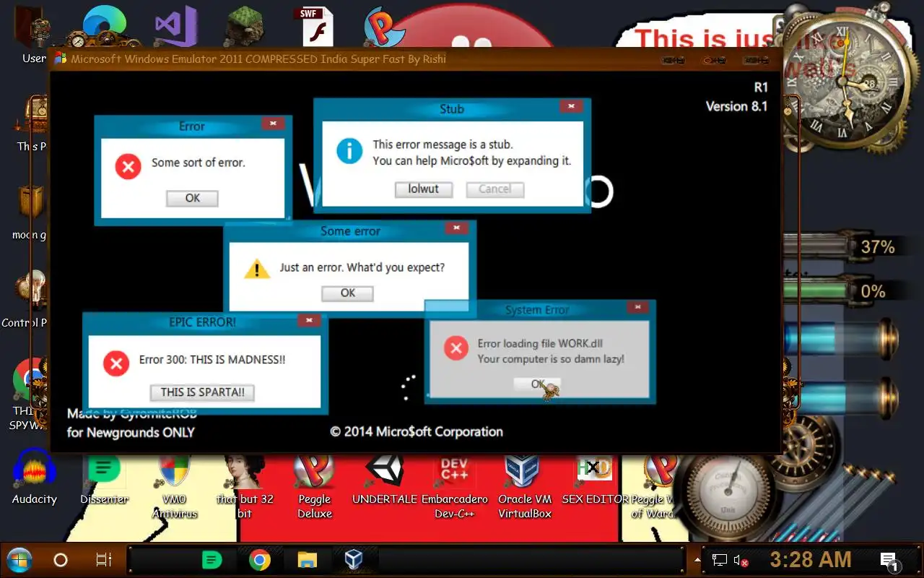Close the Error dialog window
Viewport: 924px width, 578px height.
[x=273, y=124]
